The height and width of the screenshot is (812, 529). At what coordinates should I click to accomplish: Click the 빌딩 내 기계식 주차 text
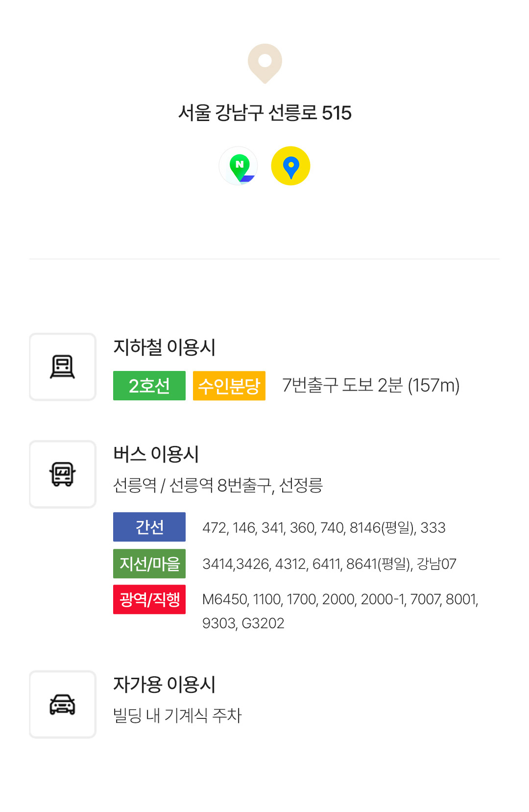click(177, 715)
